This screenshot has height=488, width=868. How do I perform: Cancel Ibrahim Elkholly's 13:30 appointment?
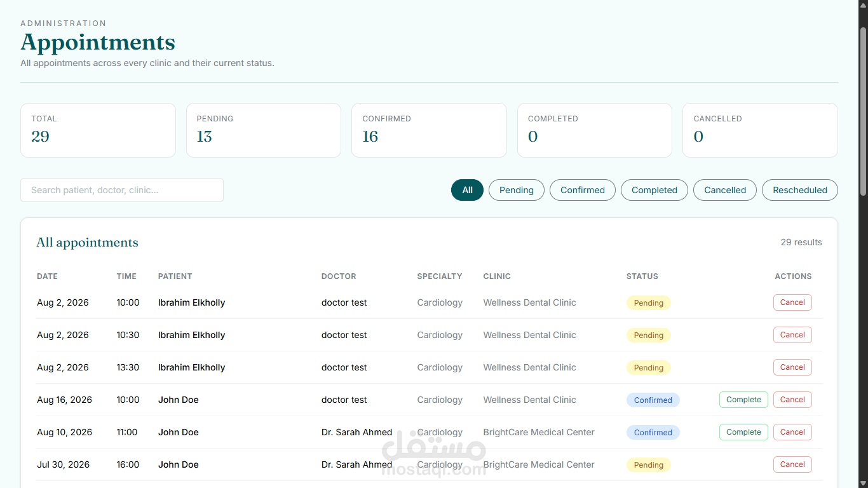pos(792,367)
